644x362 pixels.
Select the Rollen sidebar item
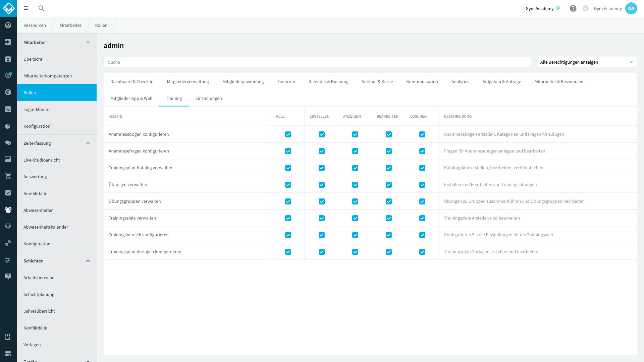click(x=57, y=93)
